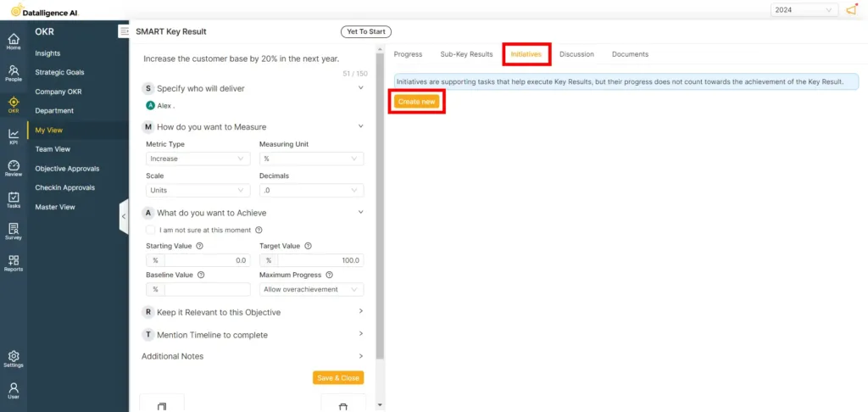868x412 pixels.
Task: Open the Decimals dropdown
Action: [312, 190]
